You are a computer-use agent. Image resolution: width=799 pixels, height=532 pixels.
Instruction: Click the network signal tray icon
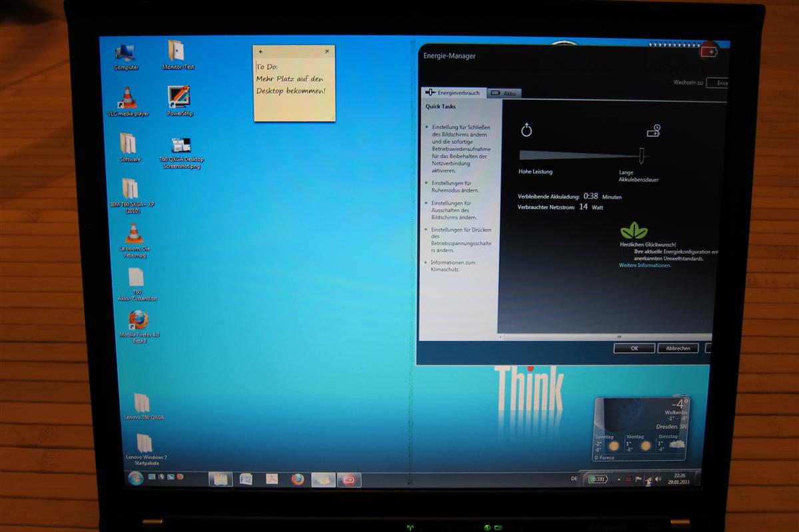coord(648,480)
